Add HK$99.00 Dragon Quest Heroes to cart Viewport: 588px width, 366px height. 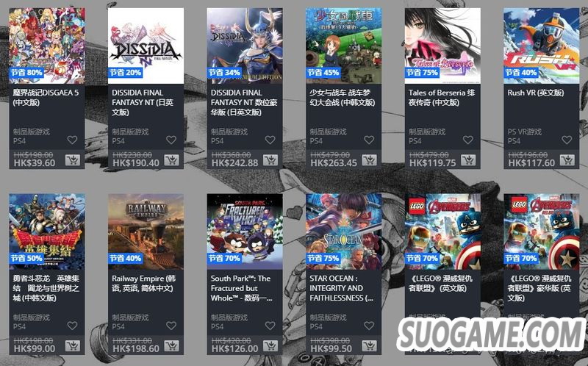point(72,346)
